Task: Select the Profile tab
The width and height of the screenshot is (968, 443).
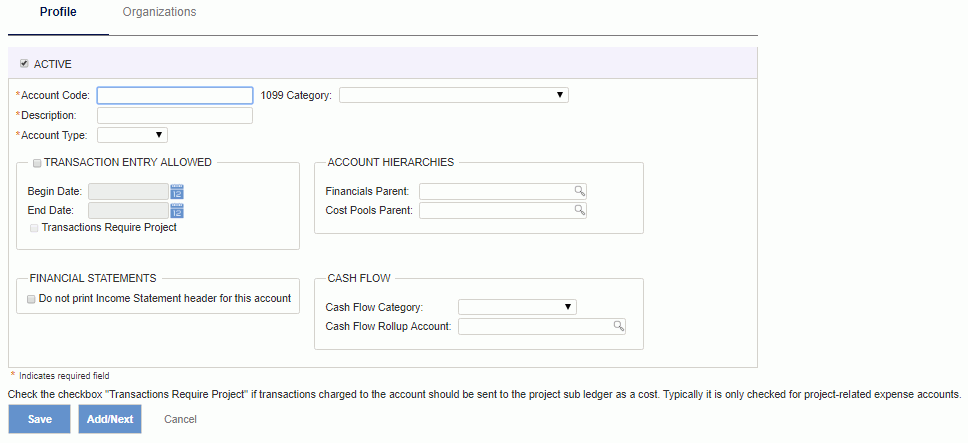Action: coord(58,12)
